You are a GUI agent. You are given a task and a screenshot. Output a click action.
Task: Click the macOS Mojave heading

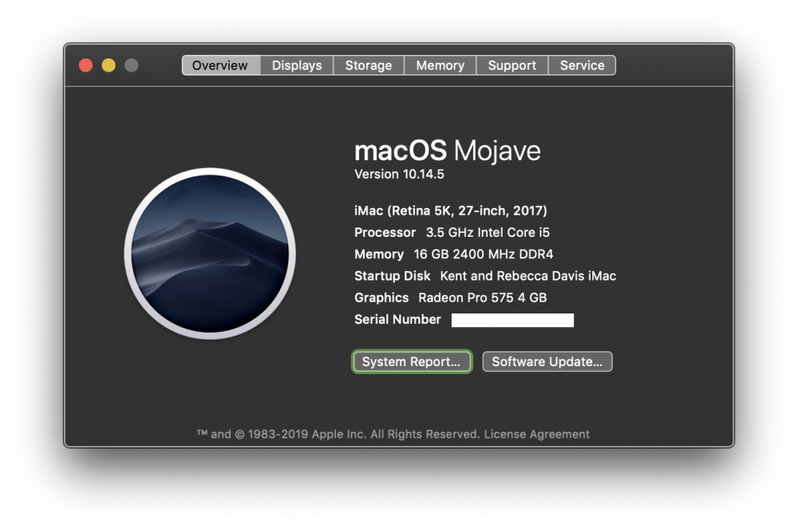coord(448,150)
